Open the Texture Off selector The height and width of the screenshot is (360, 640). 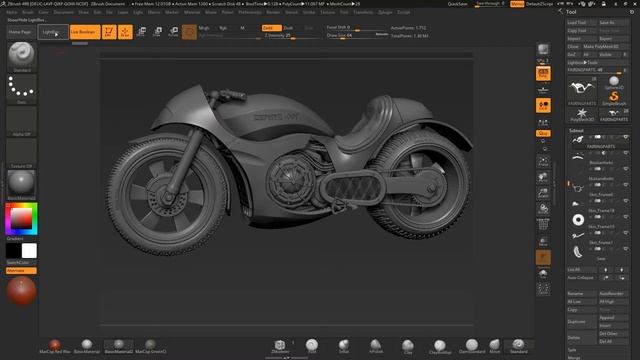point(22,153)
